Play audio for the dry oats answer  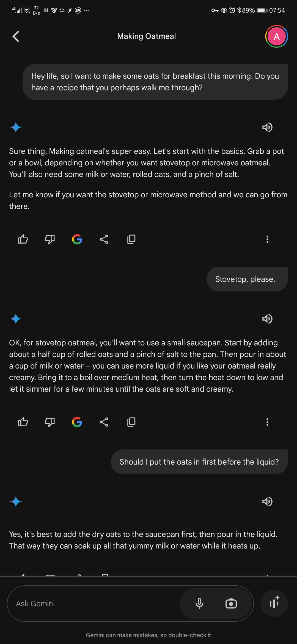click(x=267, y=501)
